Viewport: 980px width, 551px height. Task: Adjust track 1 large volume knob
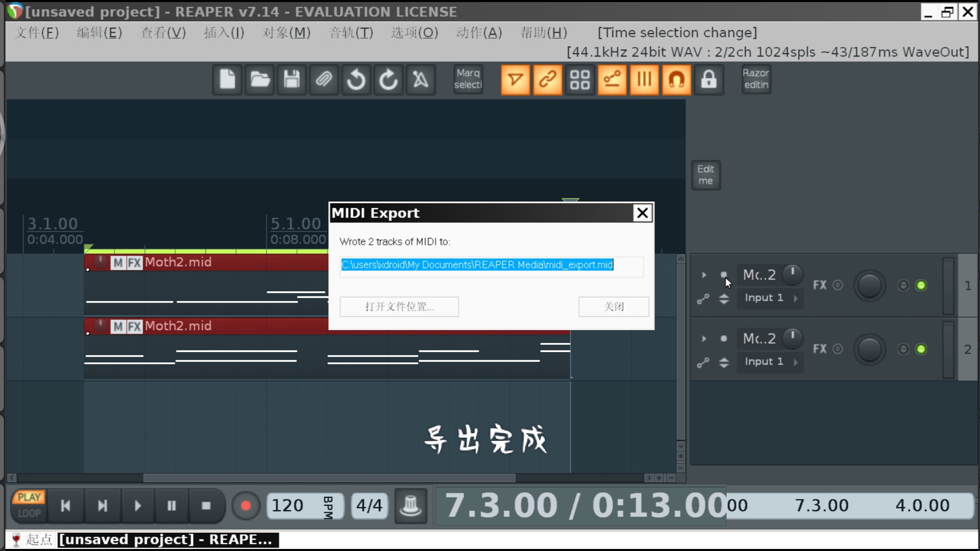point(870,285)
